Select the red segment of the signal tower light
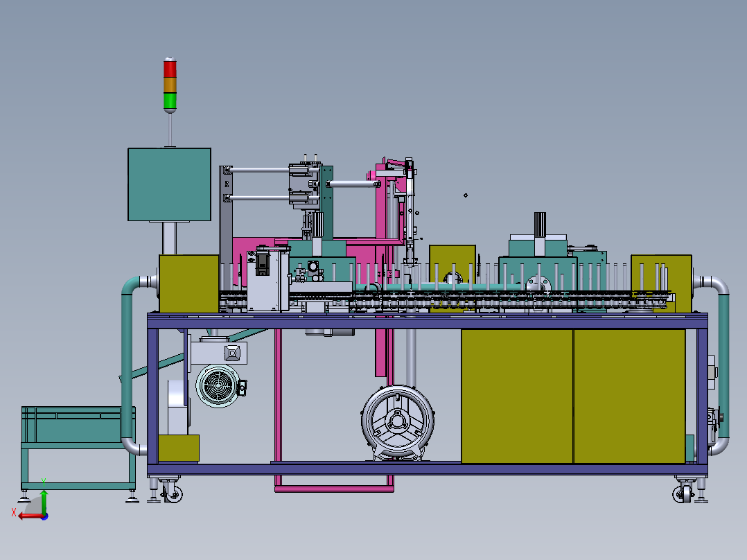Image resolution: width=747 pixels, height=560 pixels. [x=170, y=69]
